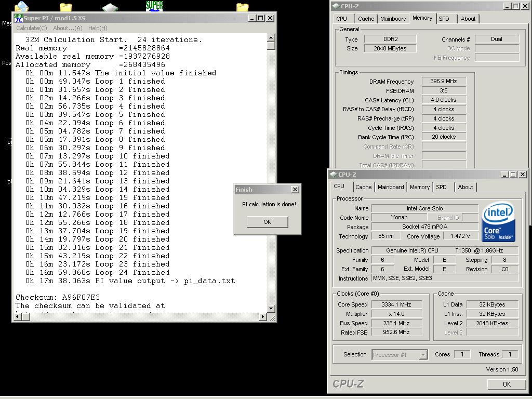Close the Finish dialog with X
Image resolution: width=532 pixels, height=399 pixels.
(295, 189)
